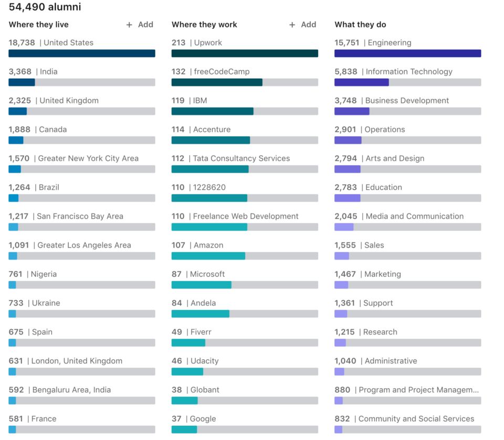Click the plus Add button under Where they live
Screen dimensions: 504x440
pos(140,25)
